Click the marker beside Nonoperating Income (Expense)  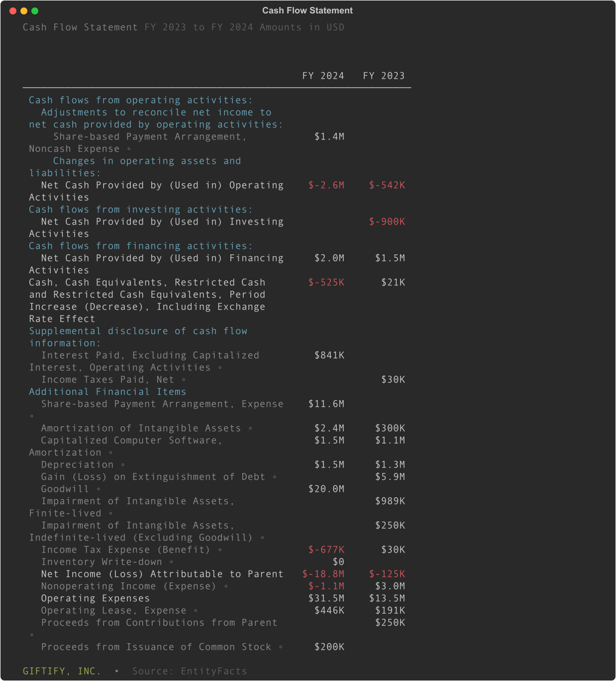[x=226, y=587]
